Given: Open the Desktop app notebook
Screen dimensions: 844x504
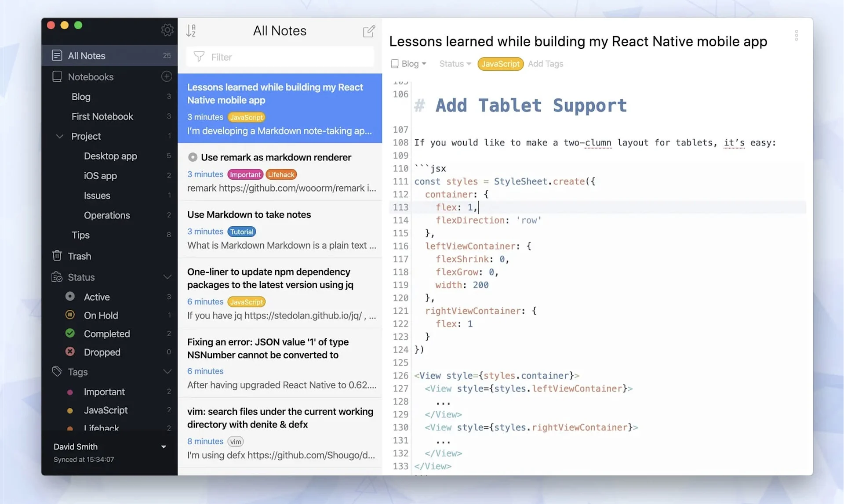Looking at the screenshot, I should 110,156.
